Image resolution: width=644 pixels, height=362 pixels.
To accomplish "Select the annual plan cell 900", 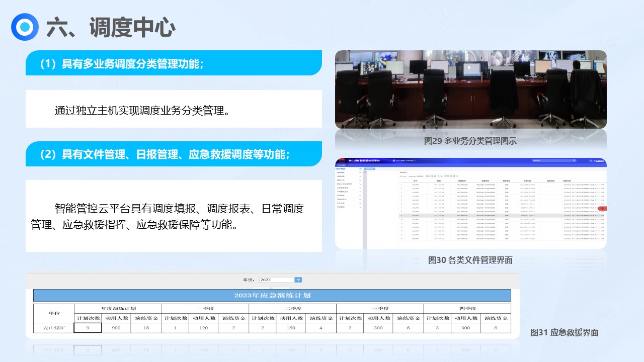I will tap(116, 328).
